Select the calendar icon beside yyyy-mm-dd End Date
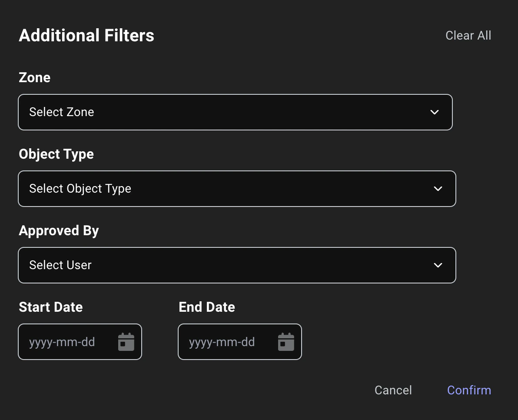 [x=286, y=342]
